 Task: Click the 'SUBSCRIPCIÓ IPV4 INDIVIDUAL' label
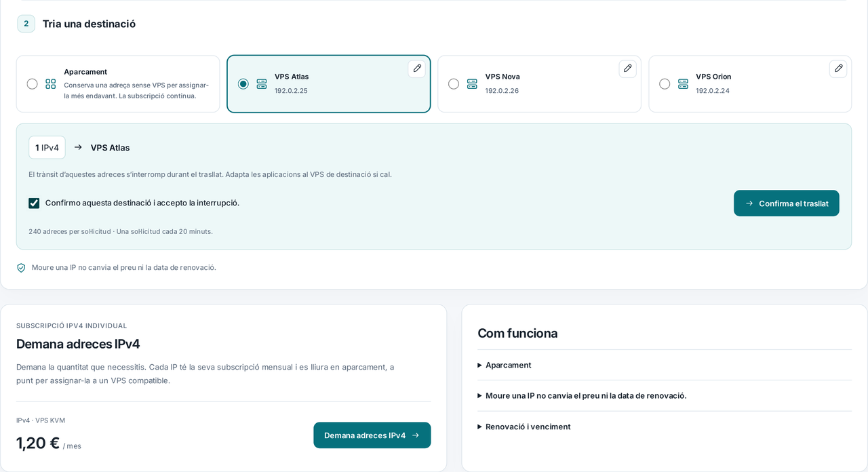(x=72, y=326)
